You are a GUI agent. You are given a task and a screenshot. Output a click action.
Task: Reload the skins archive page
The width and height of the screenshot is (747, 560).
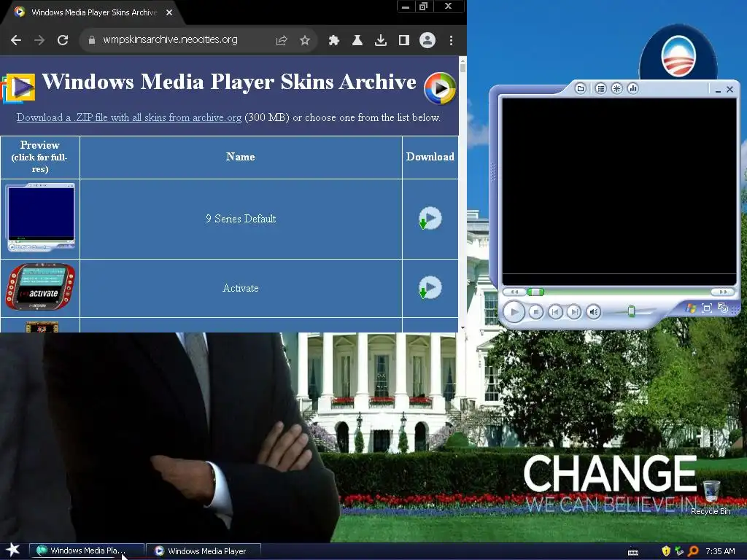click(x=63, y=41)
